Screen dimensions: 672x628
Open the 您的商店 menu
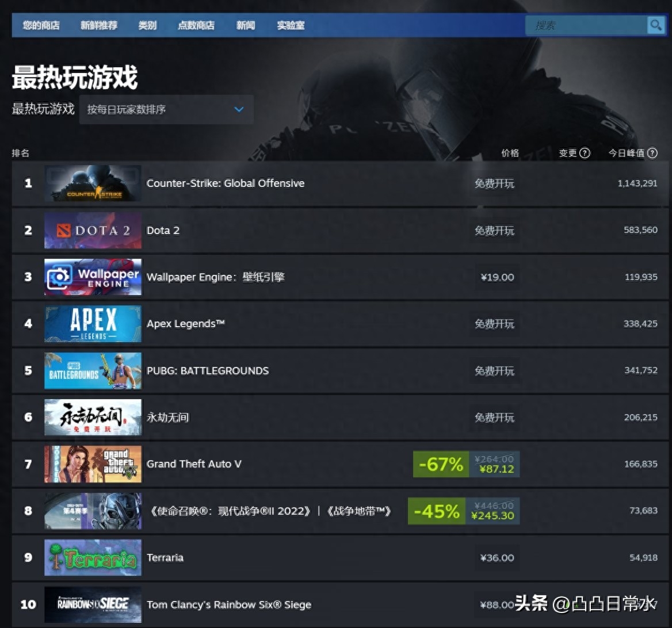point(41,25)
